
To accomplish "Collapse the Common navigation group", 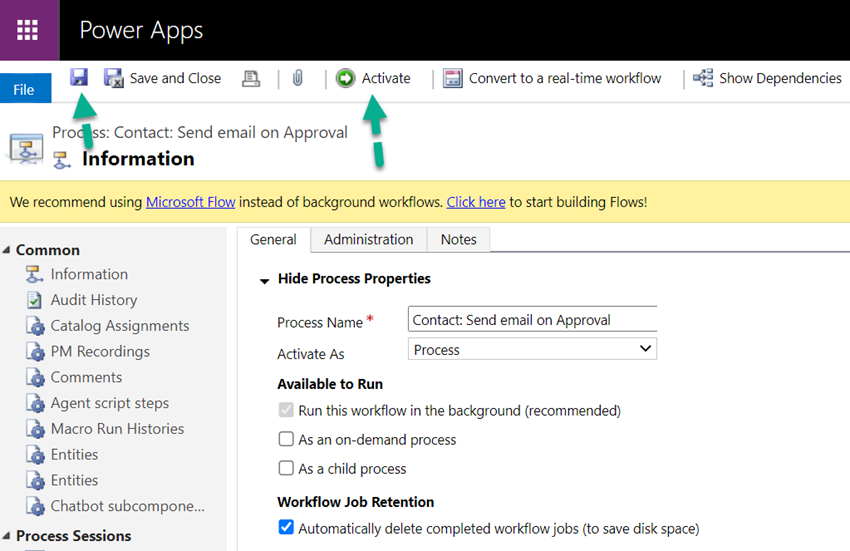I will click(x=7, y=250).
